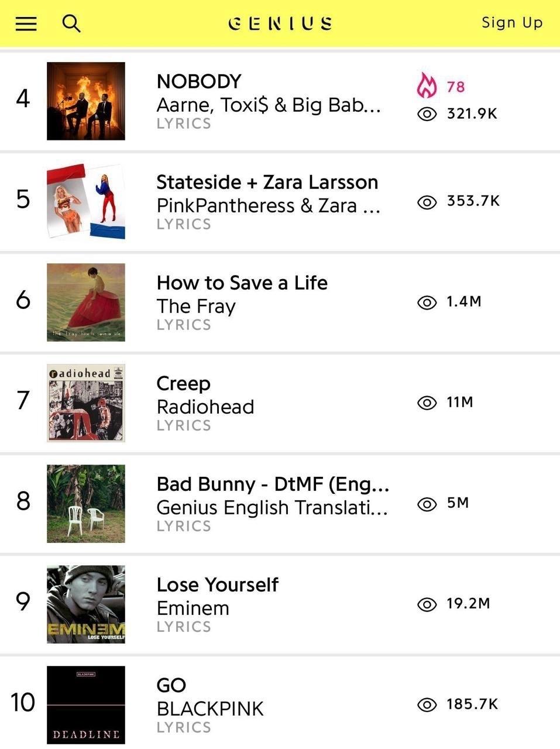Select the Creep by Radiohead entry
This screenshot has height=749, width=560.
(x=183, y=384)
